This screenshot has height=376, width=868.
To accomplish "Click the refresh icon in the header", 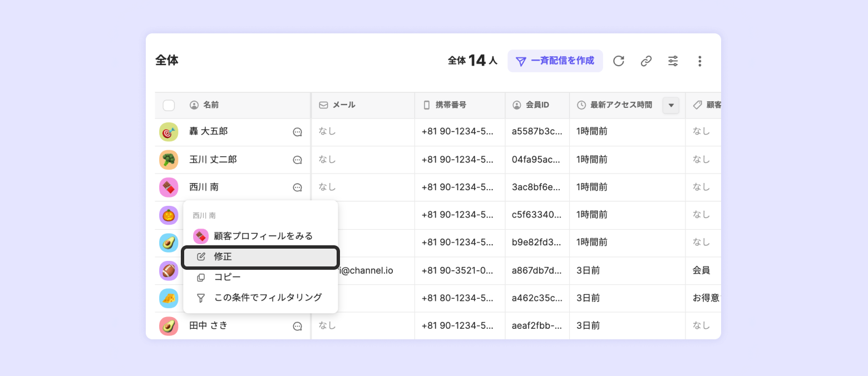I will pos(619,61).
